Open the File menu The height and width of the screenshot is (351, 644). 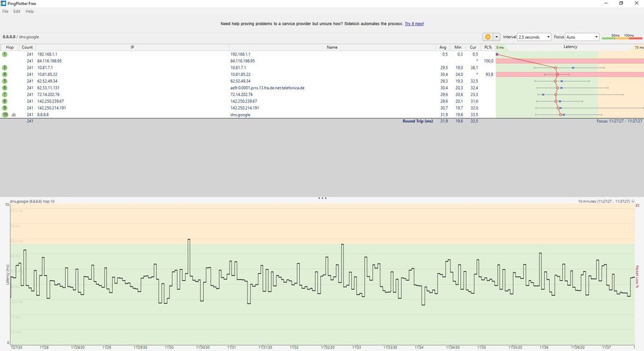(5, 12)
